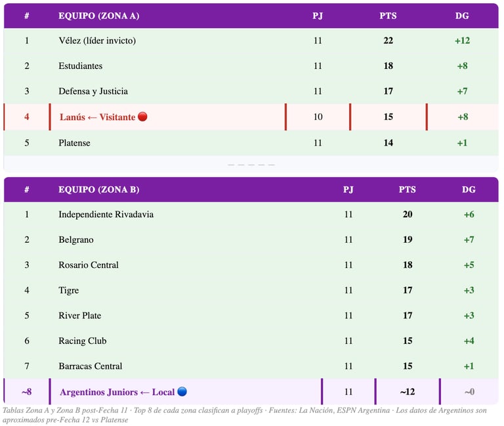
Task: Click the Argentinos Juniors ~12 points value
Action: coord(407,392)
